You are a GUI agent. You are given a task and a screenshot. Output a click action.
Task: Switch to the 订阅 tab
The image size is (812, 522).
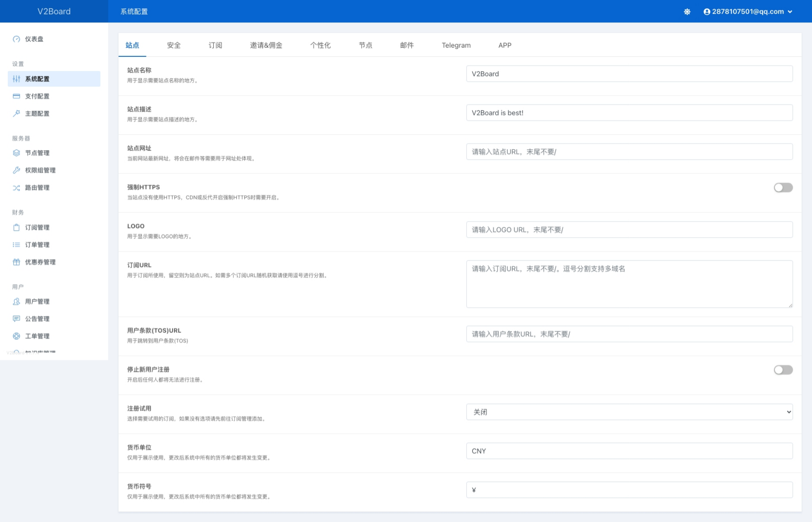pos(216,45)
